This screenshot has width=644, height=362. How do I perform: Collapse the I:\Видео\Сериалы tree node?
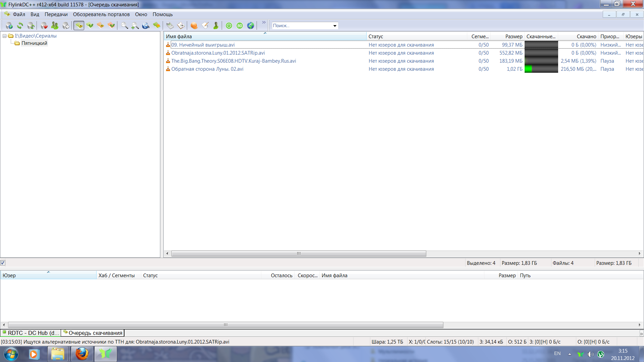coord(4,36)
